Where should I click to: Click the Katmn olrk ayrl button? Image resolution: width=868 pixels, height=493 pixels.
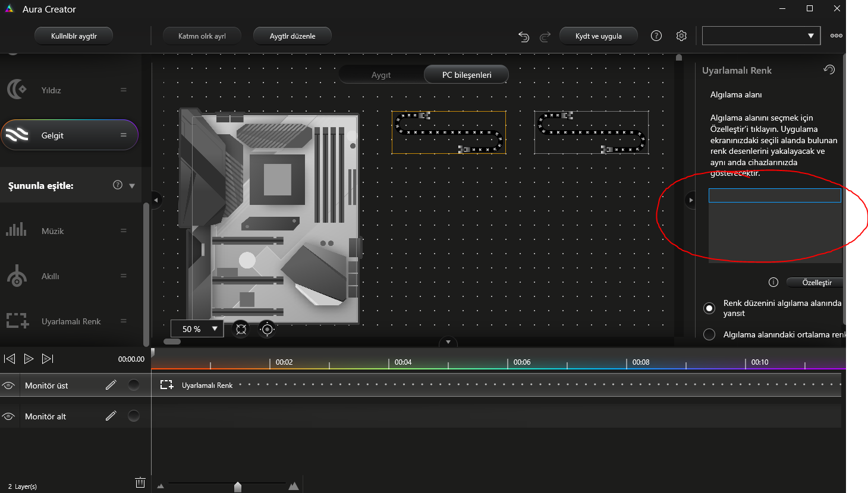coord(202,36)
